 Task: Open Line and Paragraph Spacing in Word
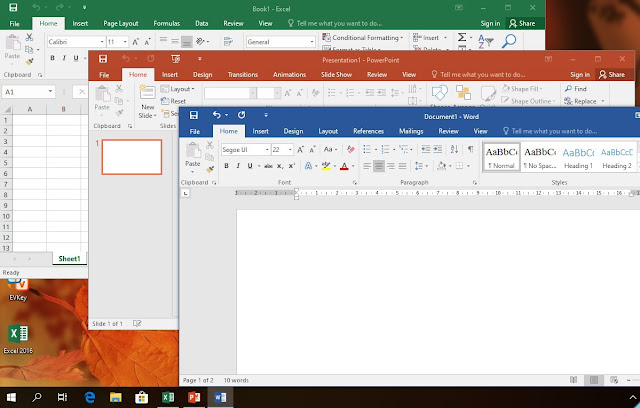point(419,166)
